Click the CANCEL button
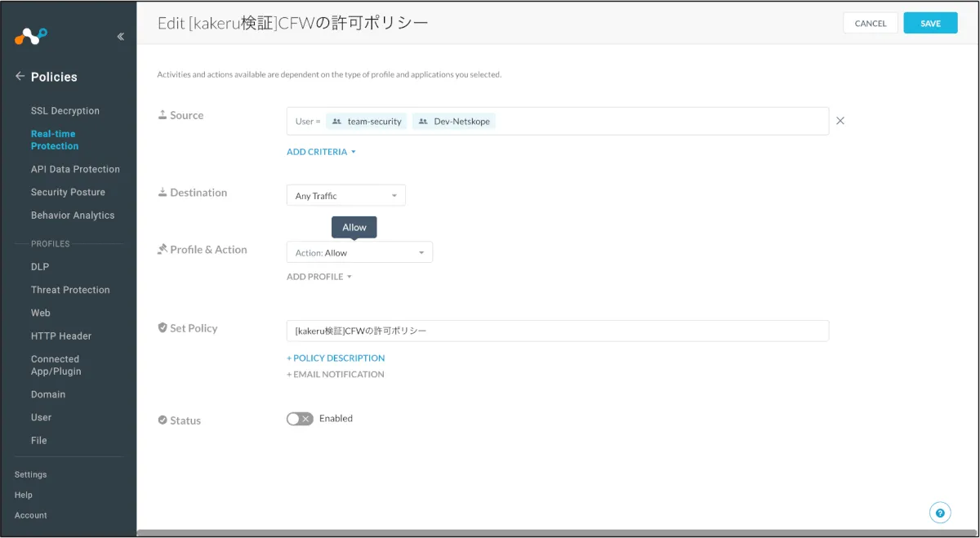The height and width of the screenshot is (538, 980). tap(870, 24)
